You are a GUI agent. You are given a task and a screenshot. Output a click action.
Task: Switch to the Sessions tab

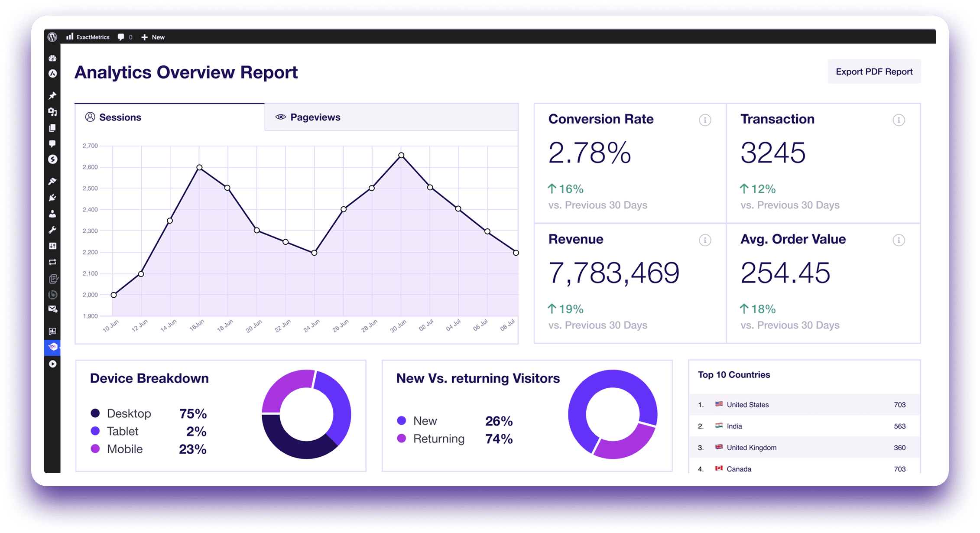[169, 117]
